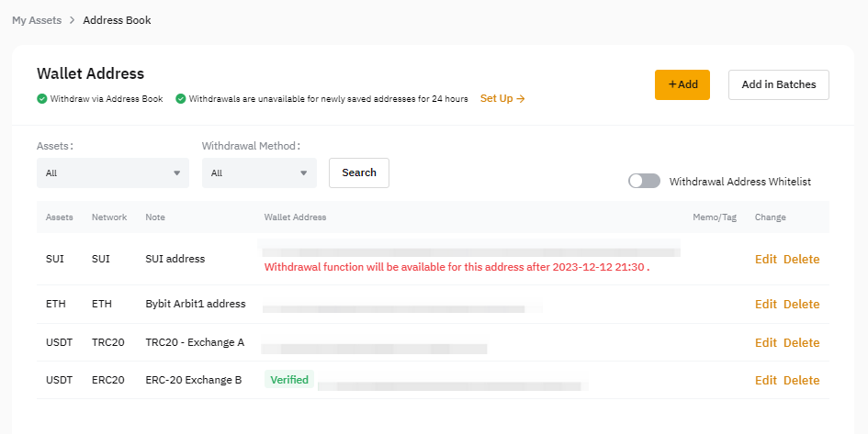This screenshot has height=434, width=868.
Task: Click the yellow +Add button
Action: point(682,84)
